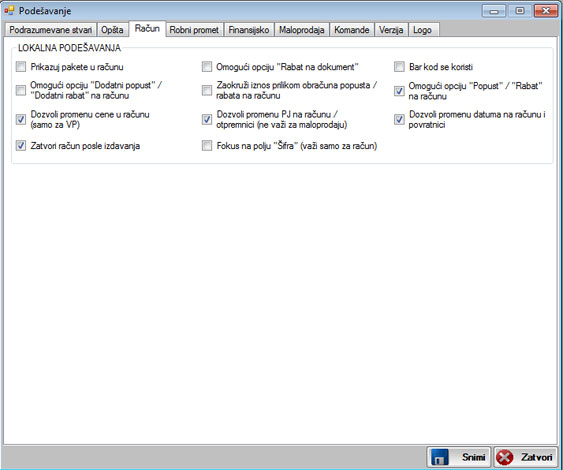
Task: Maximize the Podešavanje window
Action: (x=520, y=11)
